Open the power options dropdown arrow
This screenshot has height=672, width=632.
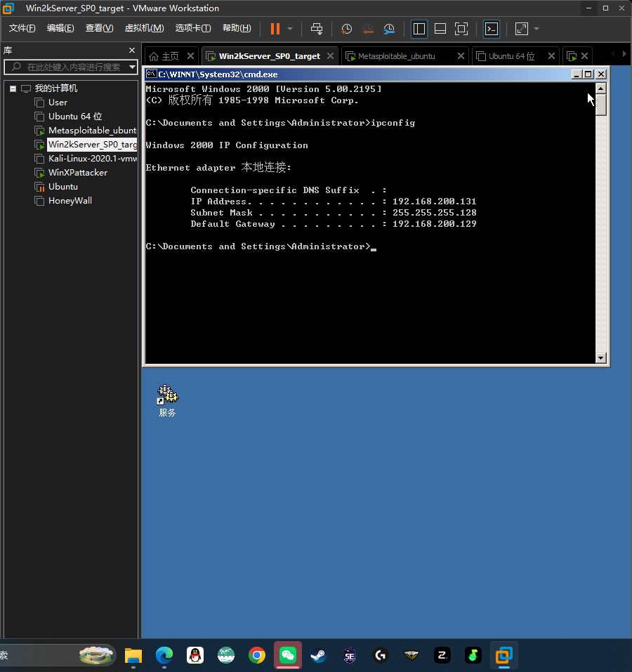290,29
